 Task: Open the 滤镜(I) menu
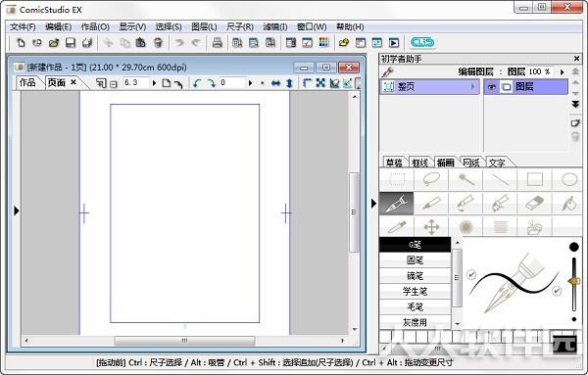click(x=274, y=27)
